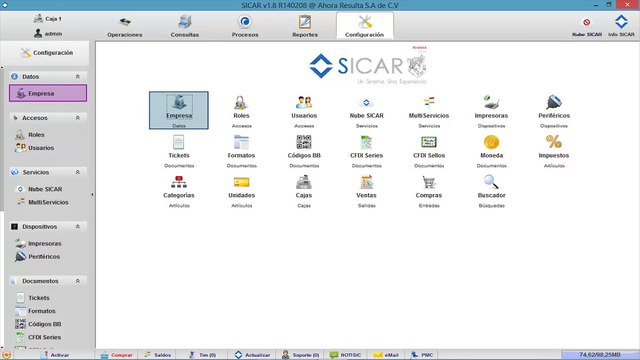Select the Configuración tab
Screen dimensions: 640x360
[x=364, y=26]
